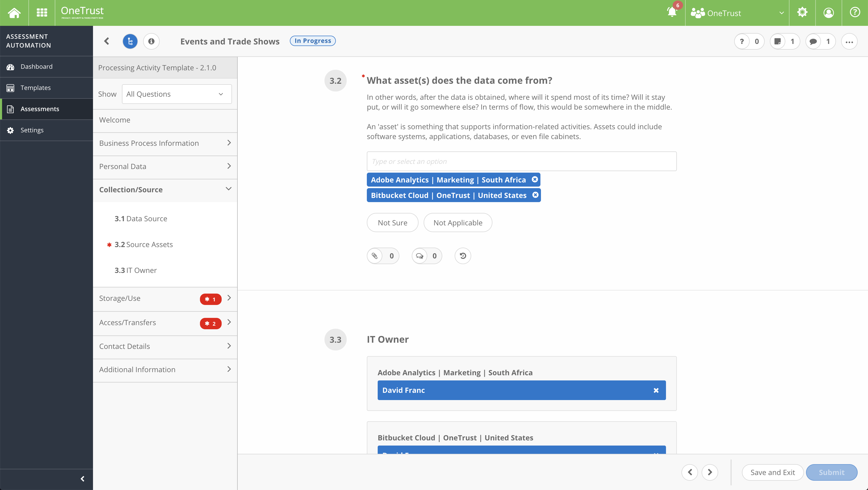The image size is (868, 490).
Task: Click the 3.2 question number badge
Action: [x=335, y=81]
